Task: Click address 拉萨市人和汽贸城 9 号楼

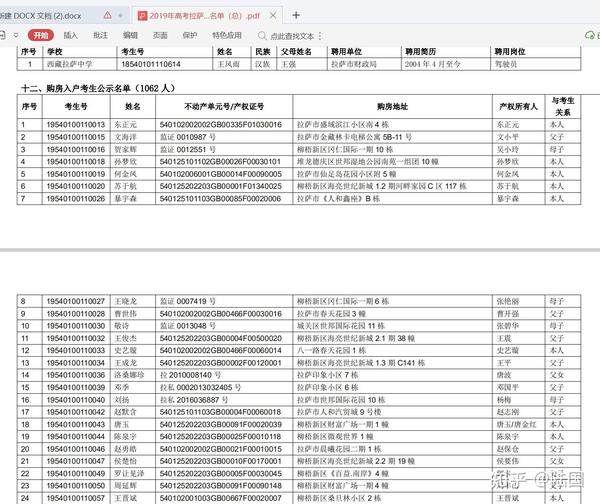Action: pyautogui.click(x=339, y=412)
